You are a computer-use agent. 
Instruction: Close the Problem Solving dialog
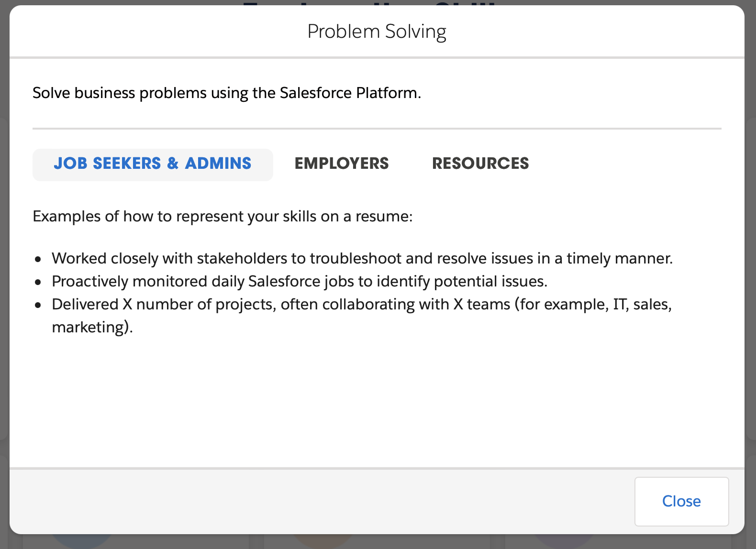[x=681, y=501]
